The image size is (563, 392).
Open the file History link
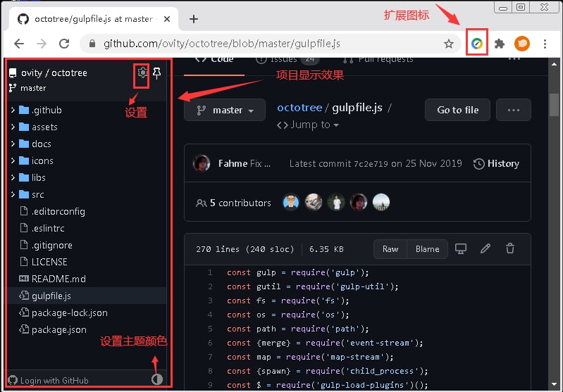tap(496, 164)
